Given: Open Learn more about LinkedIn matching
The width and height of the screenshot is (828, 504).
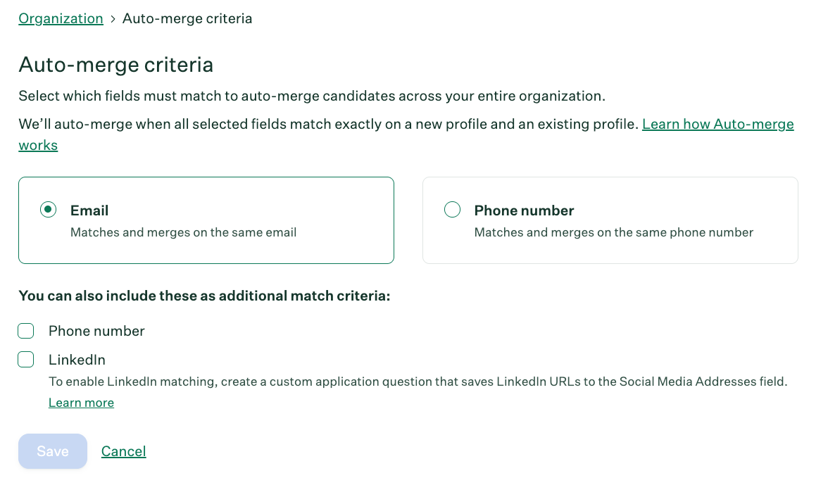Looking at the screenshot, I should 81,403.
